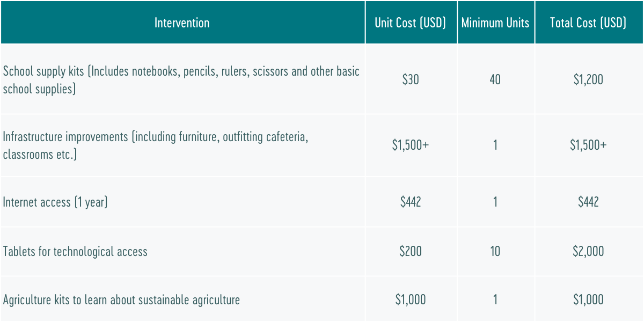Select the Internet access (1 year) cell

pos(55,202)
